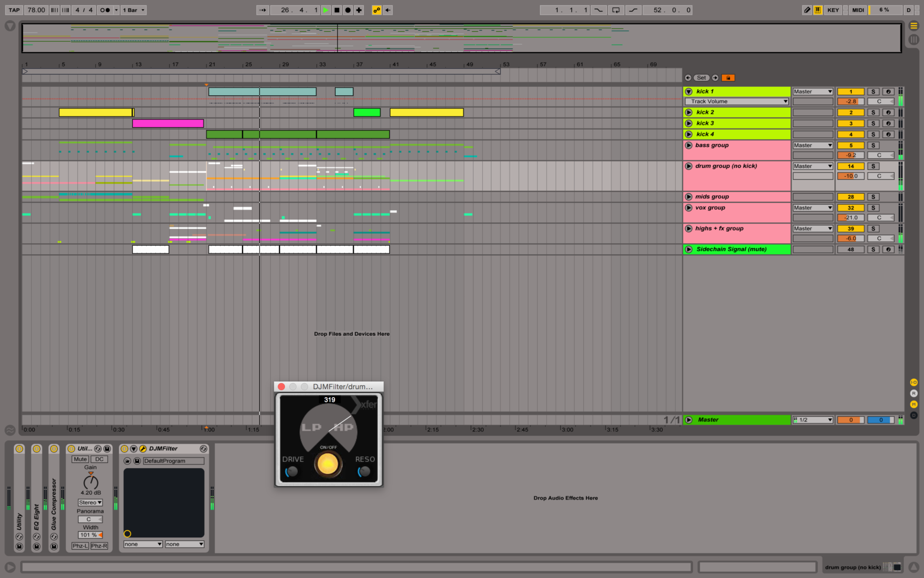Click the Set locator button
Image resolution: width=924 pixels, height=578 pixels.
click(701, 77)
